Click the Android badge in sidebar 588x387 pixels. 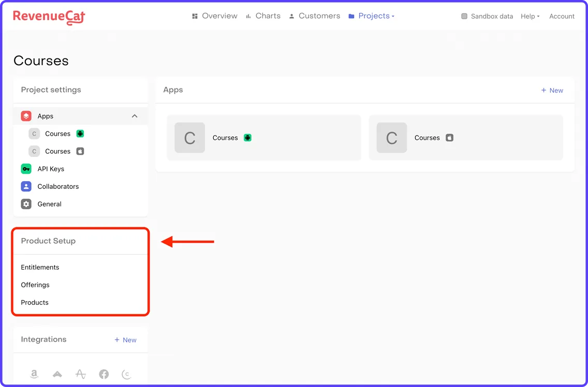(80, 133)
